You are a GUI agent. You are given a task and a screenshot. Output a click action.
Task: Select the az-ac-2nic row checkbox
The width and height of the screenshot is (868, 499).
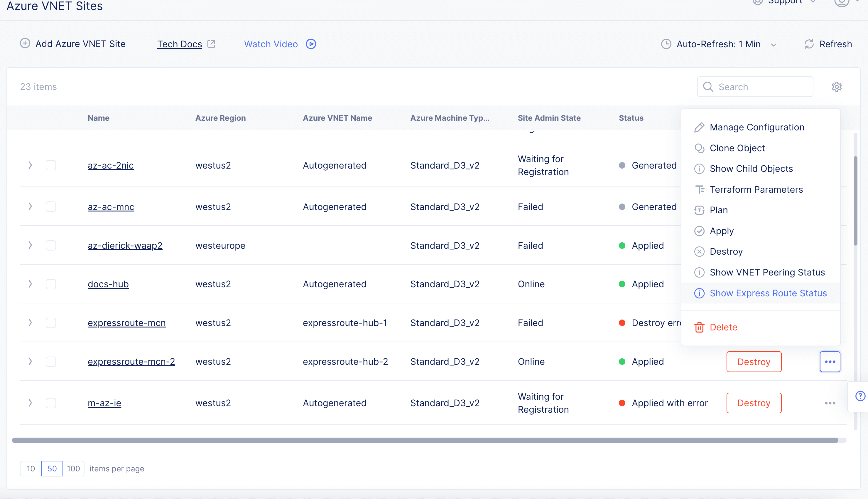(x=51, y=166)
